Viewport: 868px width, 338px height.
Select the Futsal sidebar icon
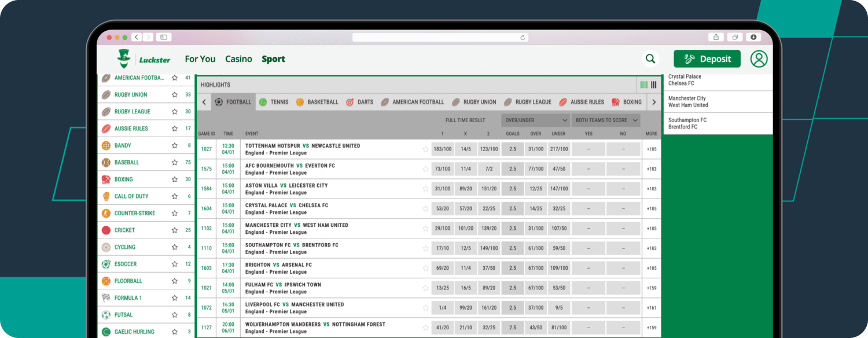pos(106,315)
